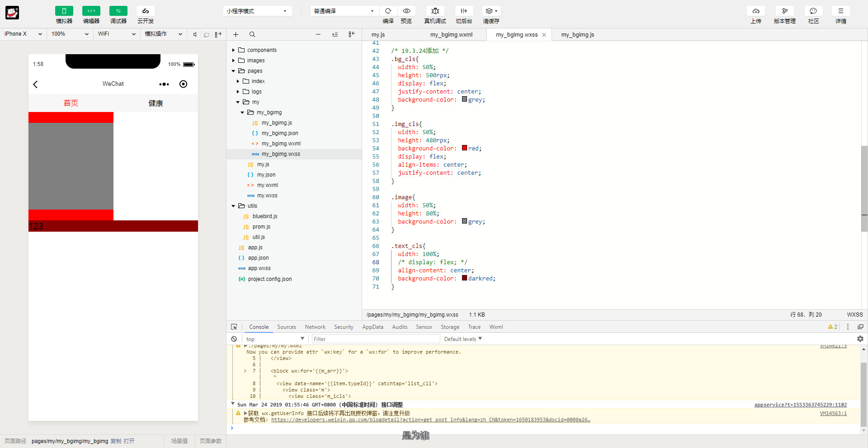Toggle the simulator panel button

[64, 11]
